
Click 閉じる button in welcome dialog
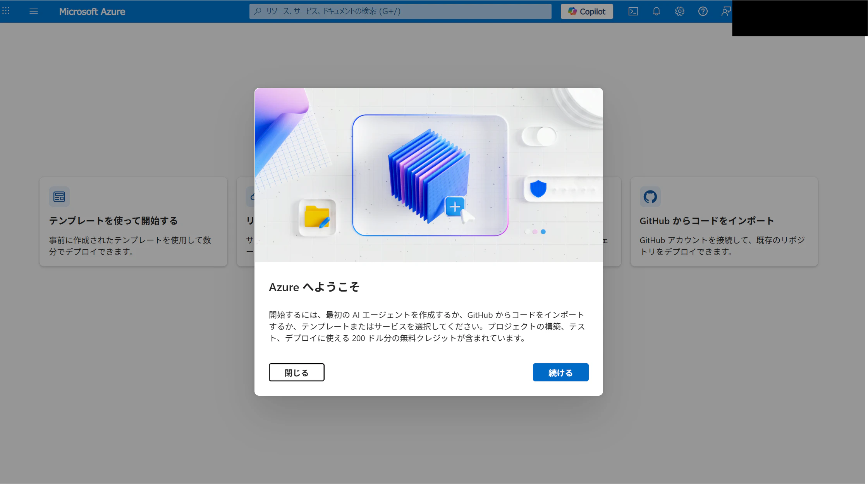[x=296, y=372]
